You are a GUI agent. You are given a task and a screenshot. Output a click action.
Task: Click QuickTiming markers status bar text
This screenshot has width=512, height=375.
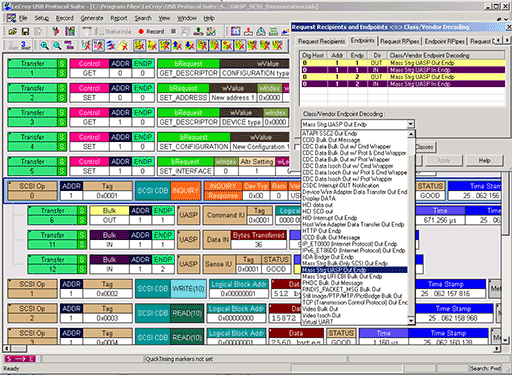(179, 359)
